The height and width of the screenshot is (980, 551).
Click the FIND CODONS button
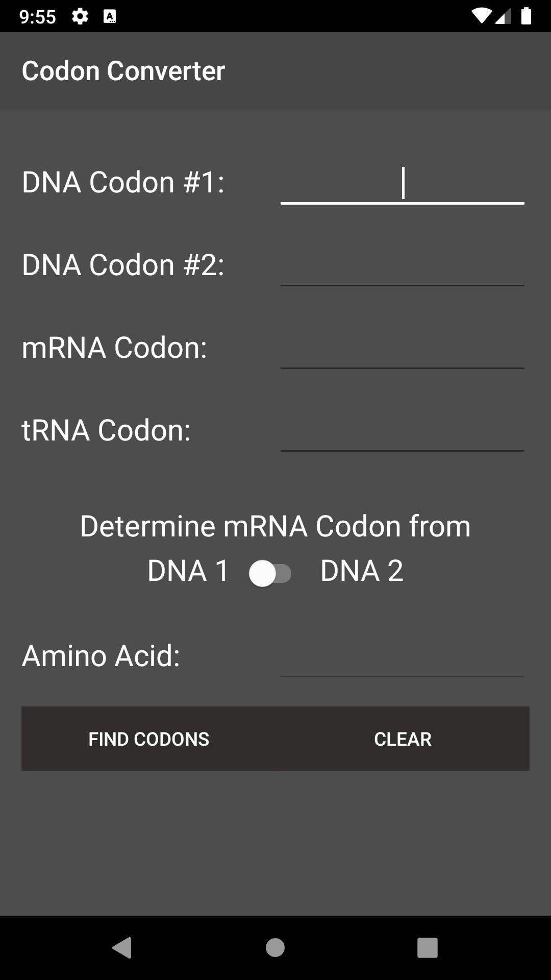tap(148, 739)
